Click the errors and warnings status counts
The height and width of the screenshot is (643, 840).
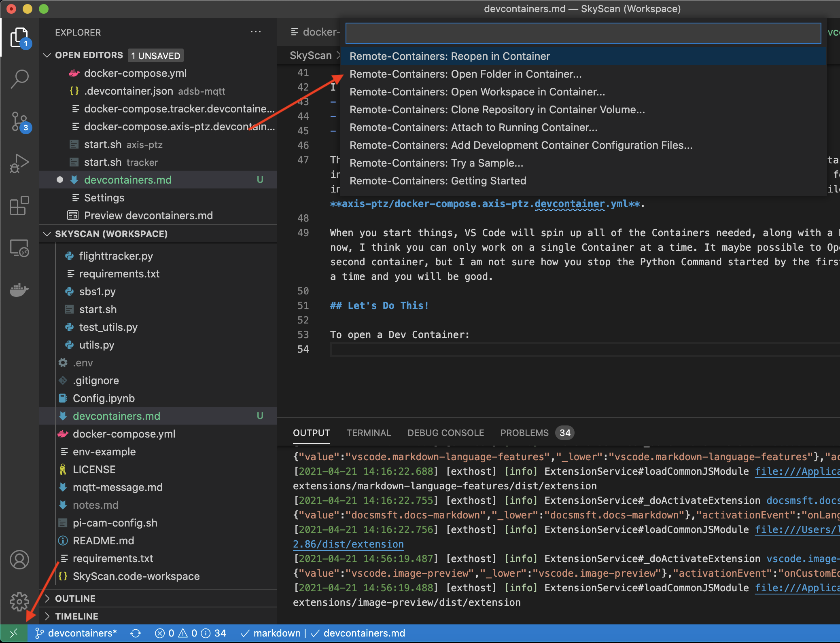tap(190, 633)
